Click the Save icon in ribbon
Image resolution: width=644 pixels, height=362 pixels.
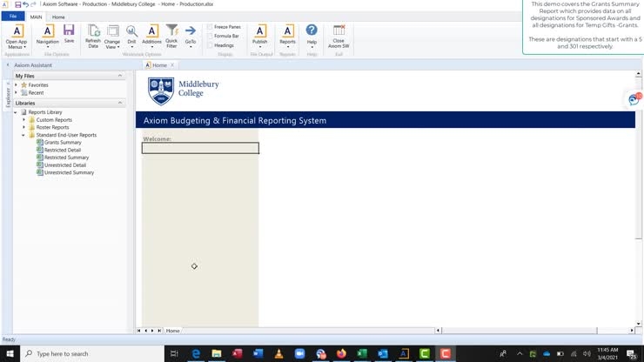pos(69,31)
